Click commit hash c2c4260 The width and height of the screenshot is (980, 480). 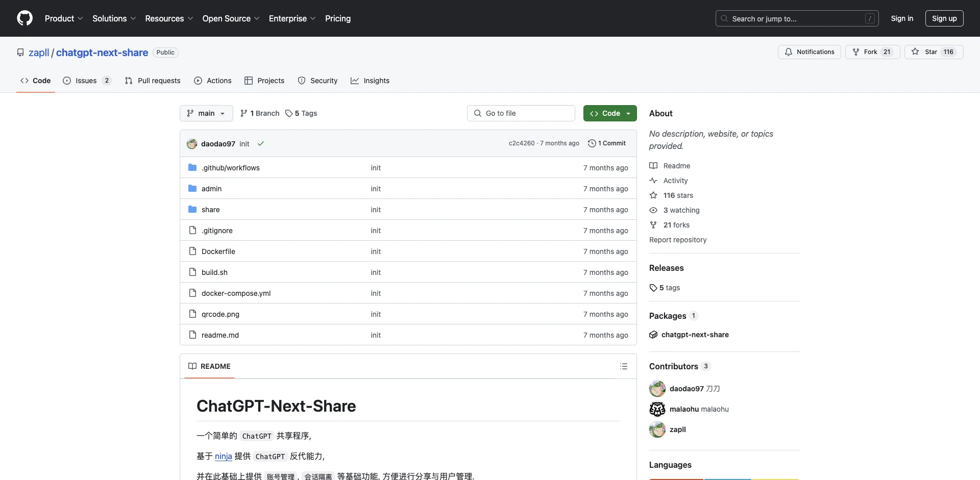coord(522,143)
